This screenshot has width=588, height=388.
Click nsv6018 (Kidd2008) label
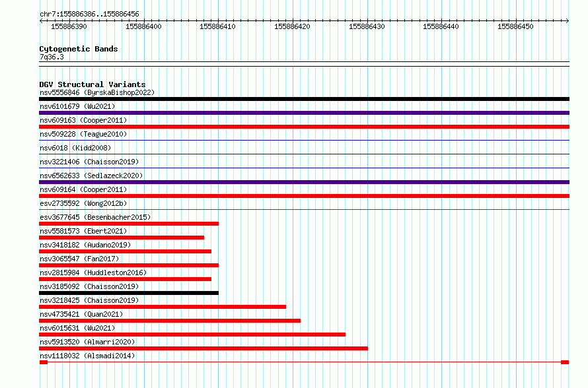75,148
